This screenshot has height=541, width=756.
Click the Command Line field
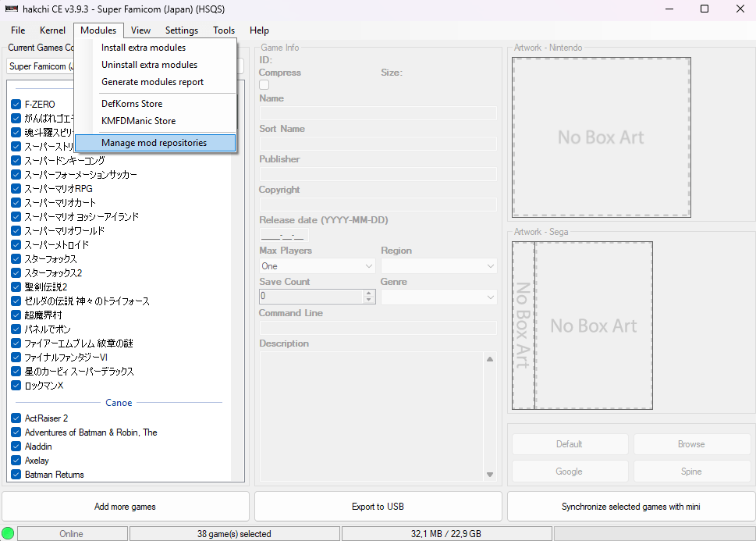tap(378, 328)
